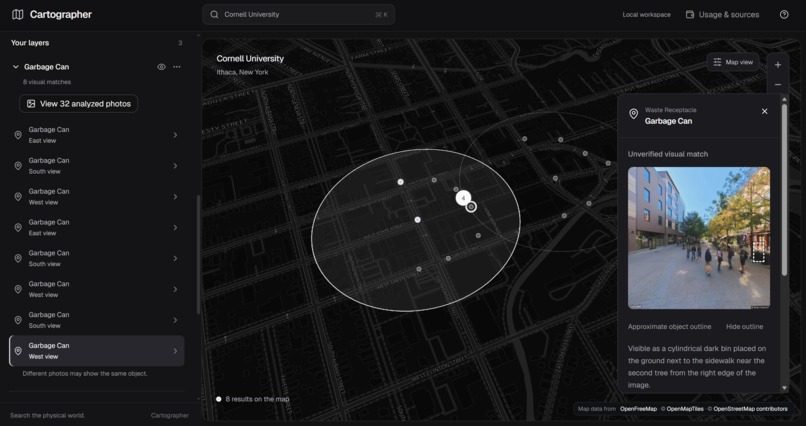Open the street photo thumbnail

tap(699, 238)
